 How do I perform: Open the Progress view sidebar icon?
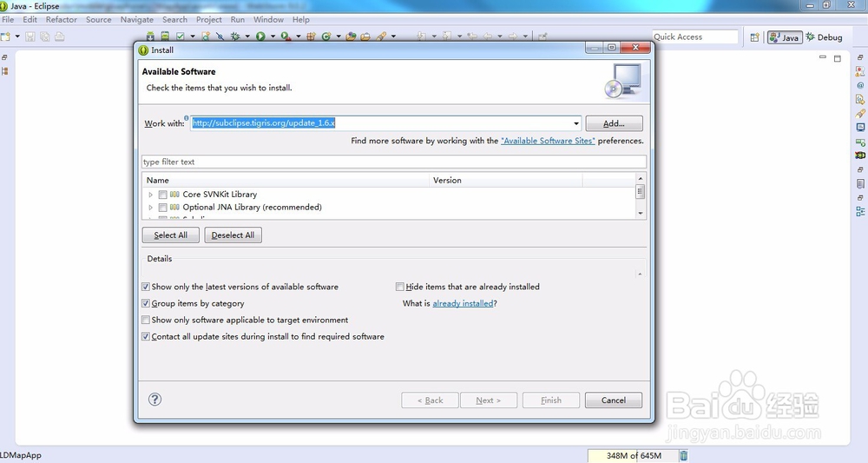859,142
